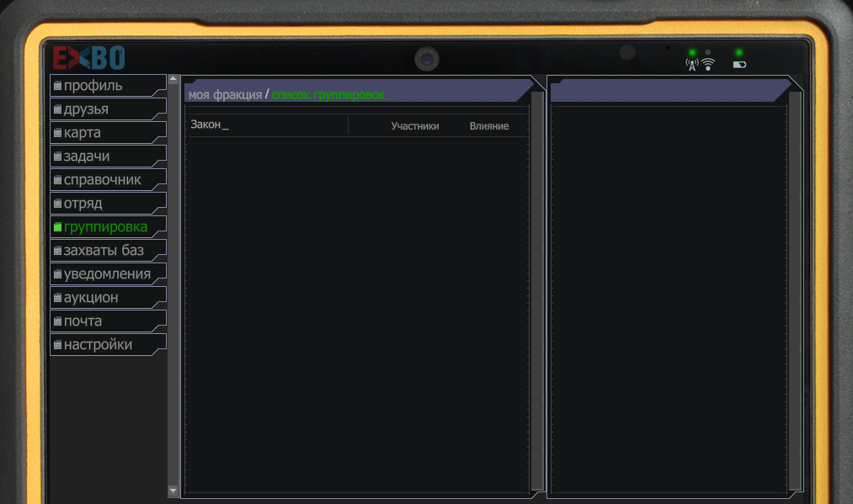The height and width of the screenshot is (504, 853).
Task: Click sidebar scrollbar up arrow
Action: coord(173,79)
